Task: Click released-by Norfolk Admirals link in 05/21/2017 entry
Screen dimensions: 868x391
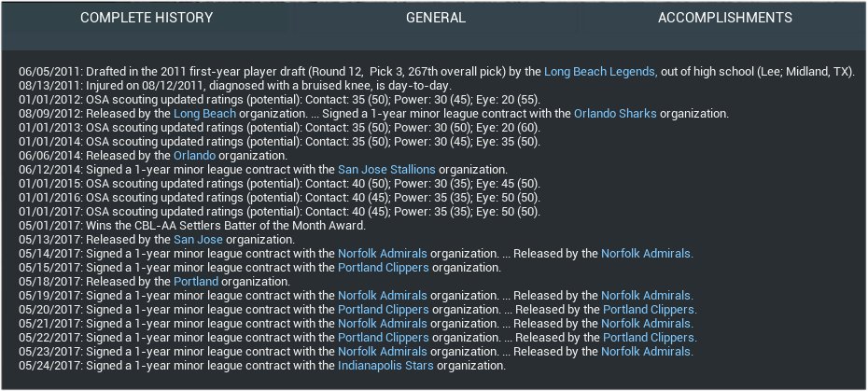Action: (647, 323)
